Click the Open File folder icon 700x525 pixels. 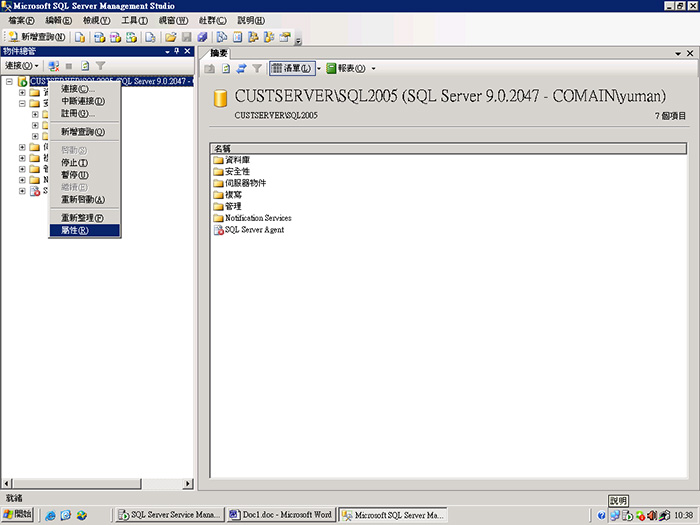coord(171,37)
